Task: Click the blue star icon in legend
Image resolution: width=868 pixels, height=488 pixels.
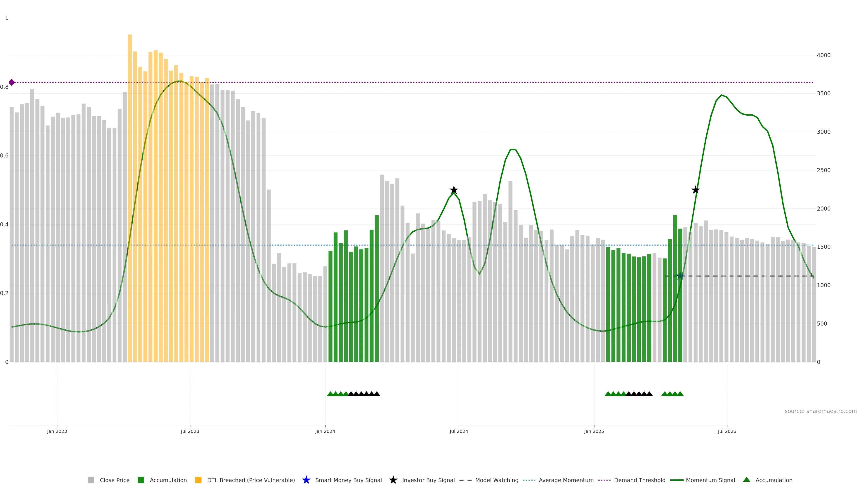Action: (x=306, y=480)
